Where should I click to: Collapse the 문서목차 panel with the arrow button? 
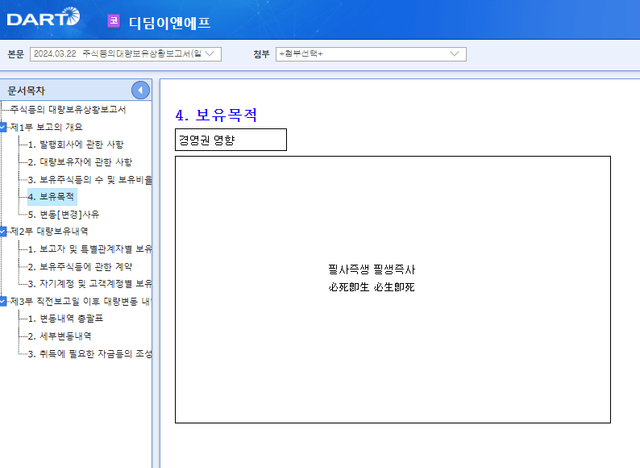141,90
